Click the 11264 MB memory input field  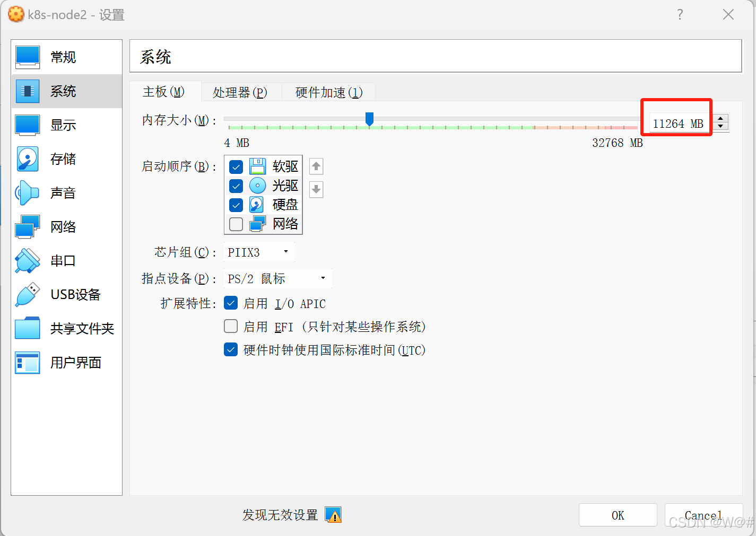point(681,124)
